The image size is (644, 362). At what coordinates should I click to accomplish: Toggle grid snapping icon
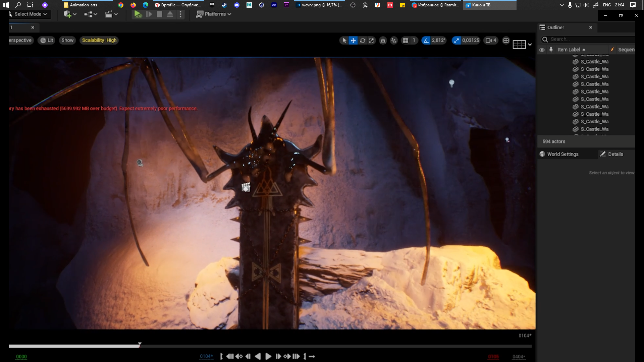point(405,41)
